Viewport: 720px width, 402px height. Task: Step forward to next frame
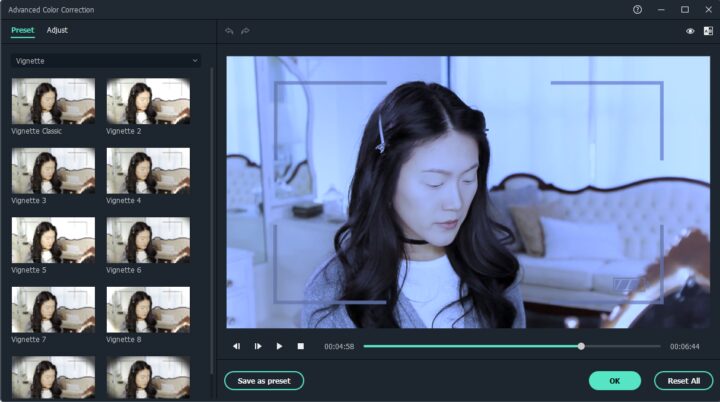[x=258, y=346]
